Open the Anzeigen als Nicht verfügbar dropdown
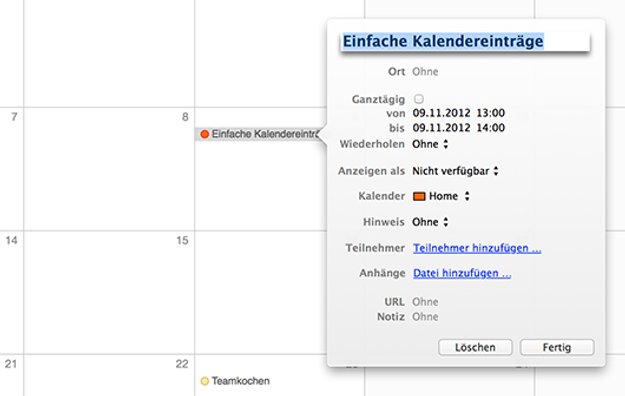Viewport: 625px width, 396px height. tap(455, 171)
